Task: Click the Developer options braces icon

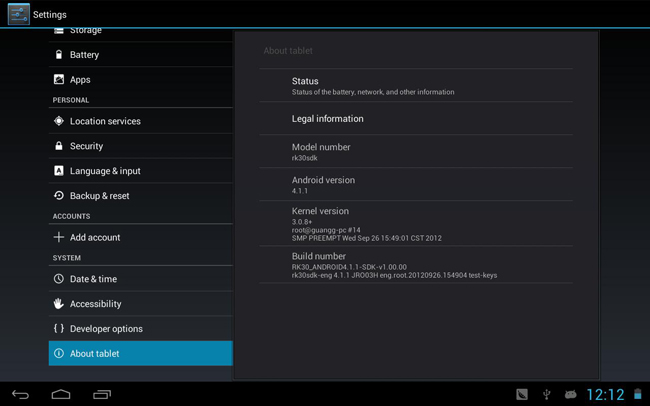Action: click(x=59, y=328)
